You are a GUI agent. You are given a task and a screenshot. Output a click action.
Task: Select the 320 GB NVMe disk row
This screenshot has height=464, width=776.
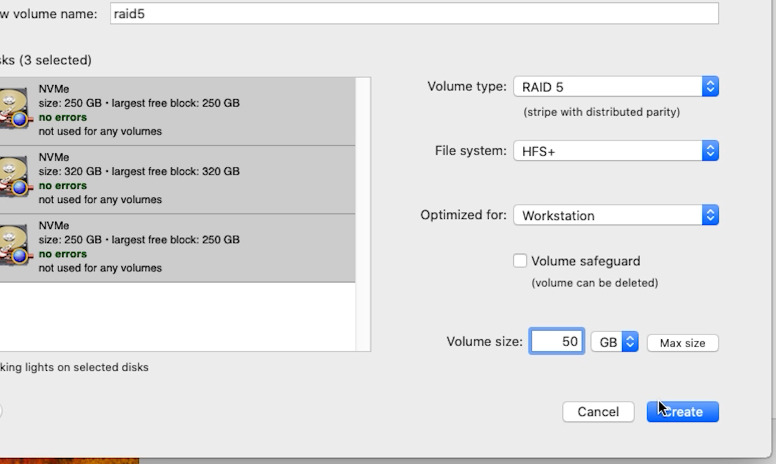177,180
